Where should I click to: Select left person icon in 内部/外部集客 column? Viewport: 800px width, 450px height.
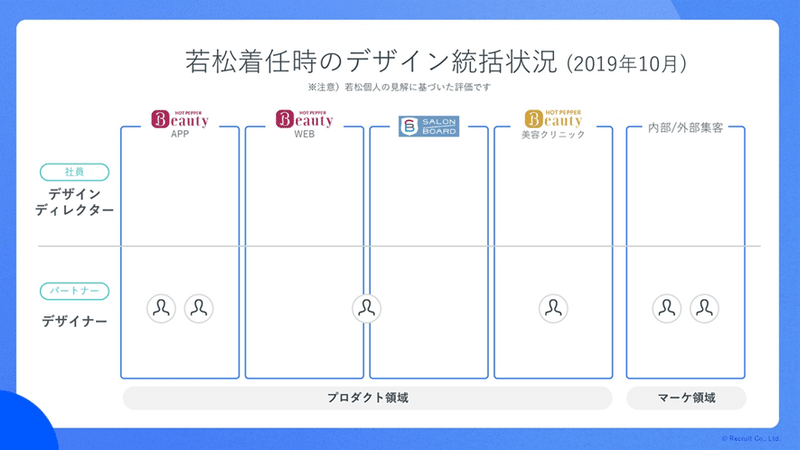pyautogui.click(x=667, y=308)
